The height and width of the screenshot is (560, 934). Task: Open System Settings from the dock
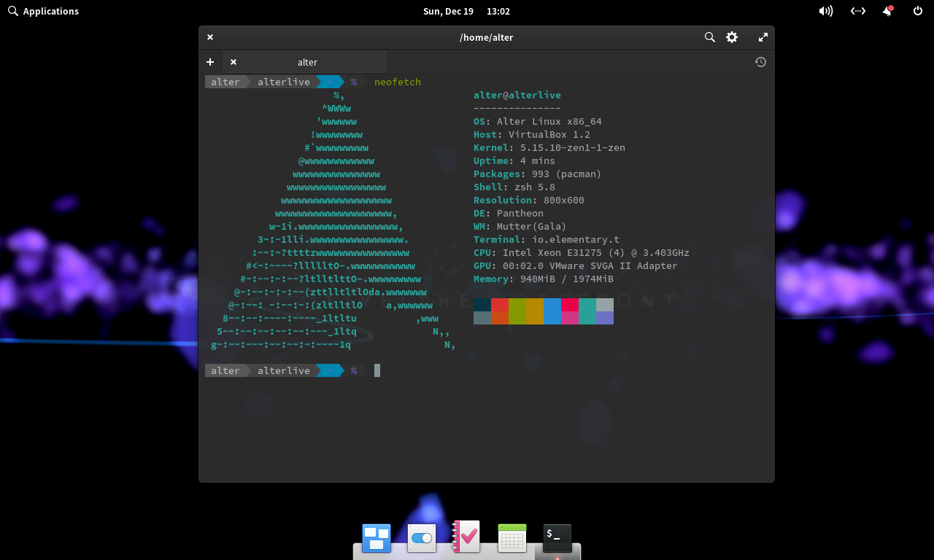tap(422, 538)
